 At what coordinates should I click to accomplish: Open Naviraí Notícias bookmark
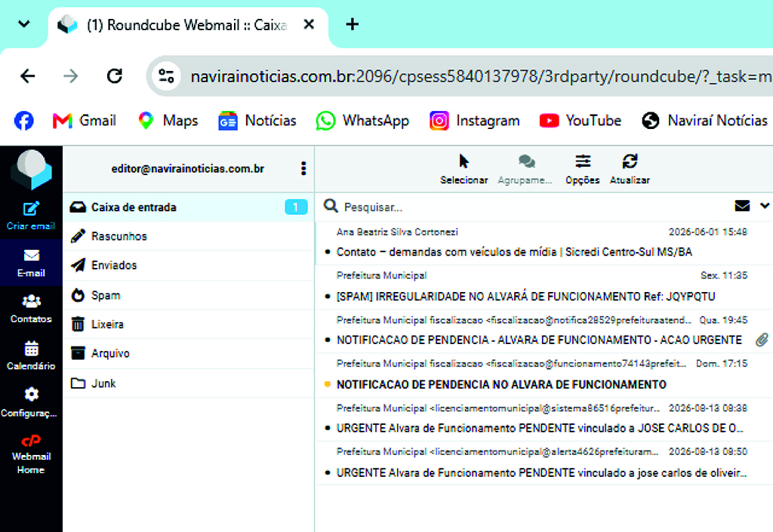tap(704, 121)
